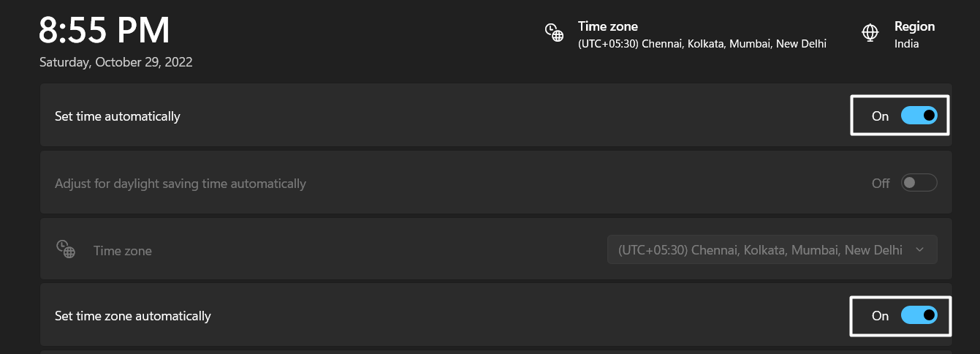The image size is (980, 354).
Task: Select the Adjust for daylight saving time label
Action: [181, 184]
